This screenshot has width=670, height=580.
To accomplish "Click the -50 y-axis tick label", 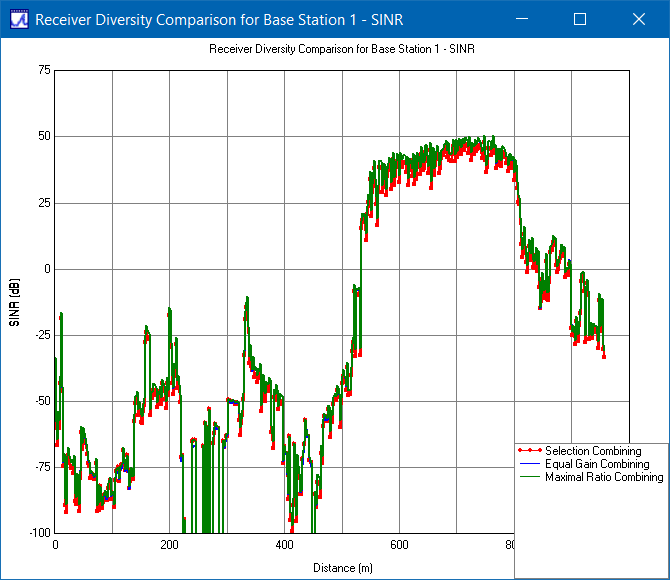I will click(x=43, y=401).
